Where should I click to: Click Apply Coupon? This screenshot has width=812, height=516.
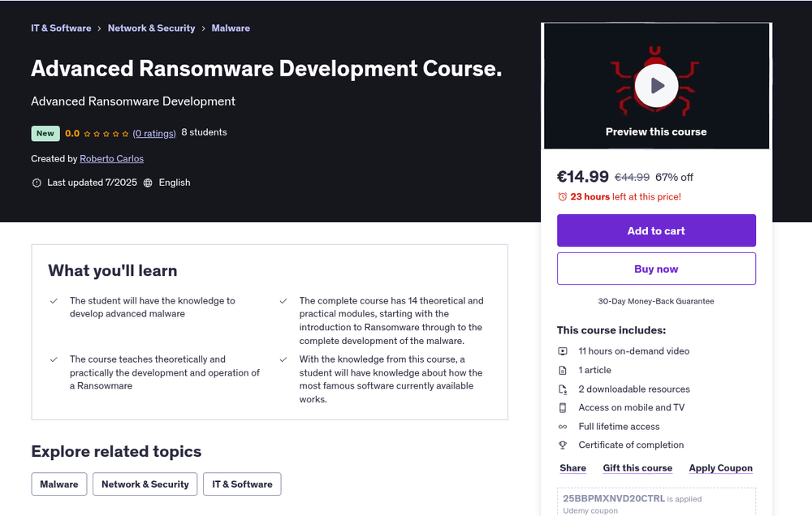720,467
